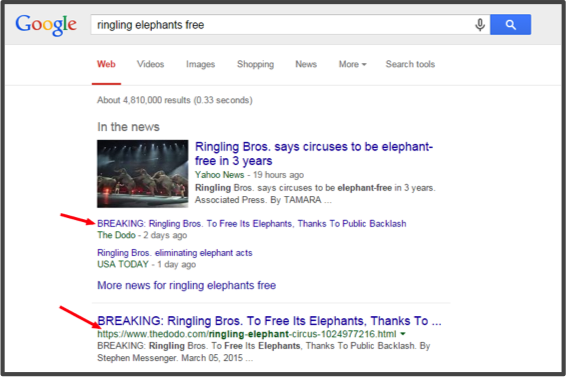Click 'More news for ringling elephants free'

pyautogui.click(x=187, y=285)
